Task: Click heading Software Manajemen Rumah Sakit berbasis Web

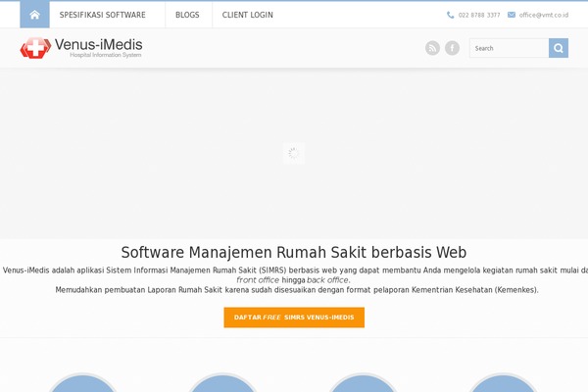Action: tap(294, 252)
